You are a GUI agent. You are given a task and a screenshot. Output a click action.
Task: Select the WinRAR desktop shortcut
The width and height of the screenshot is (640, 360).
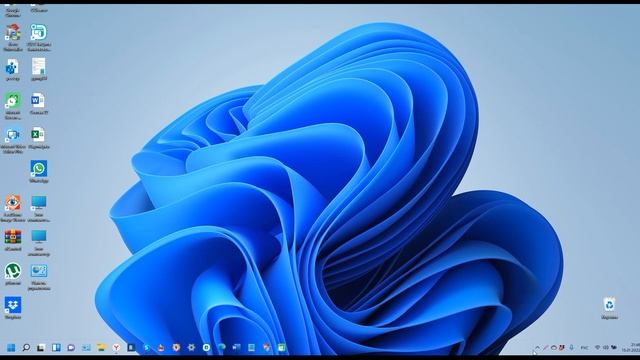click(x=13, y=240)
